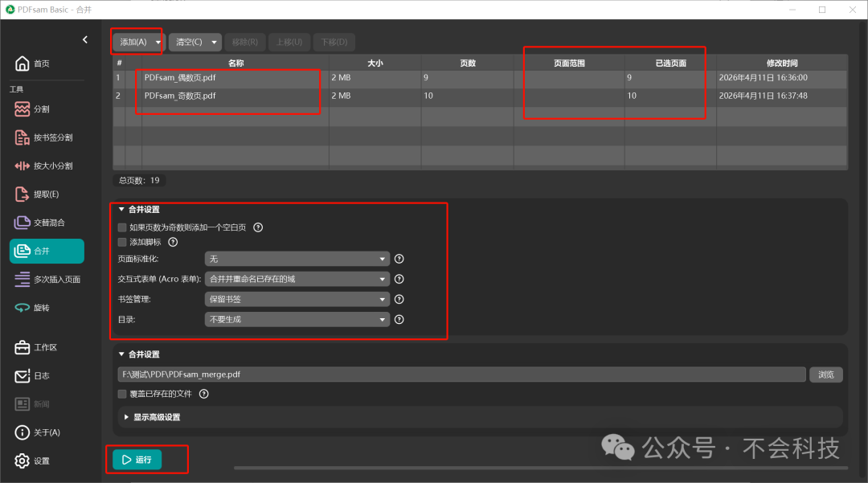Image resolution: width=868 pixels, height=483 pixels.
Task: Select the PDFsam_奇数页.pdf row
Action: click(480, 96)
